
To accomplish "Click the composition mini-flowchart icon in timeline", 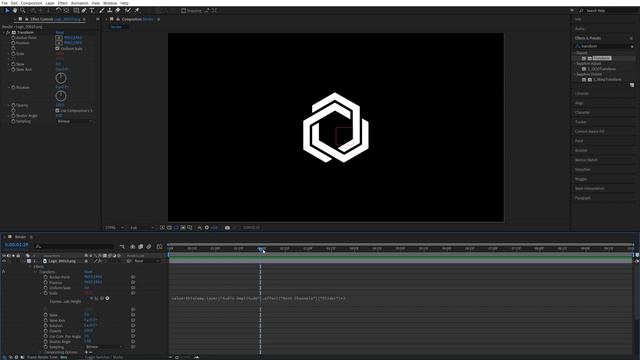I will click(122, 247).
